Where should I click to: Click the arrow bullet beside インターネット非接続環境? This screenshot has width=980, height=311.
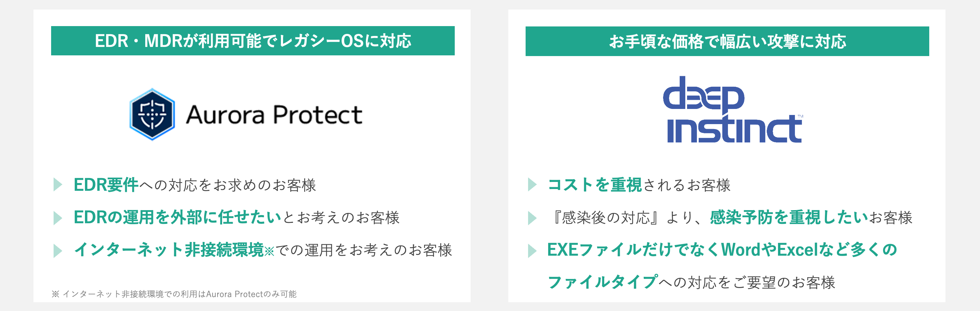click(58, 250)
